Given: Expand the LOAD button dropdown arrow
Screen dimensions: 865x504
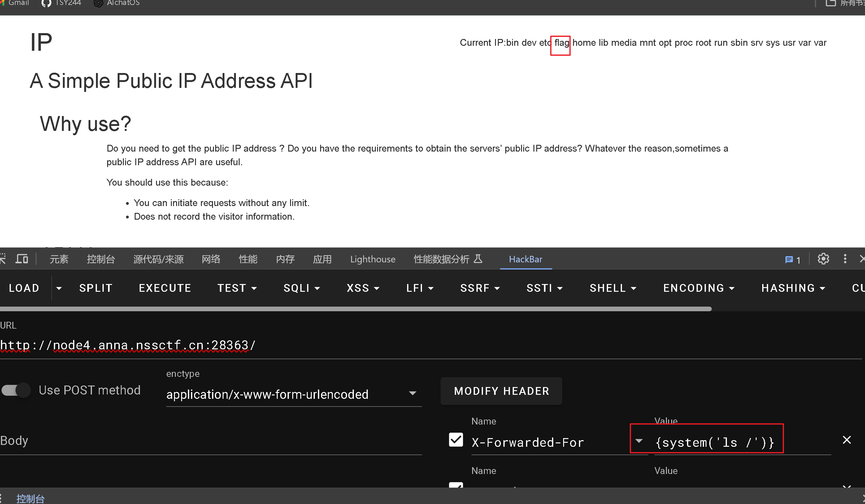Looking at the screenshot, I should click(x=59, y=288).
